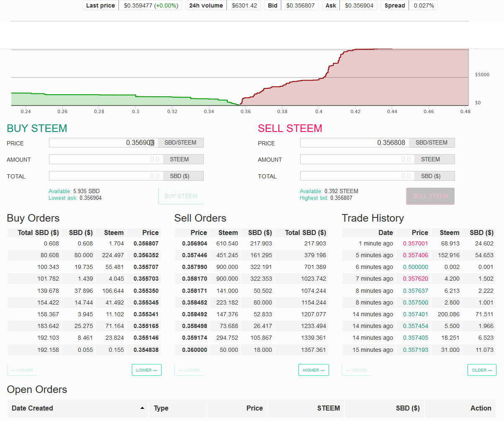Select sell order at price 0.358170
504x421 pixels.
coord(251,279)
